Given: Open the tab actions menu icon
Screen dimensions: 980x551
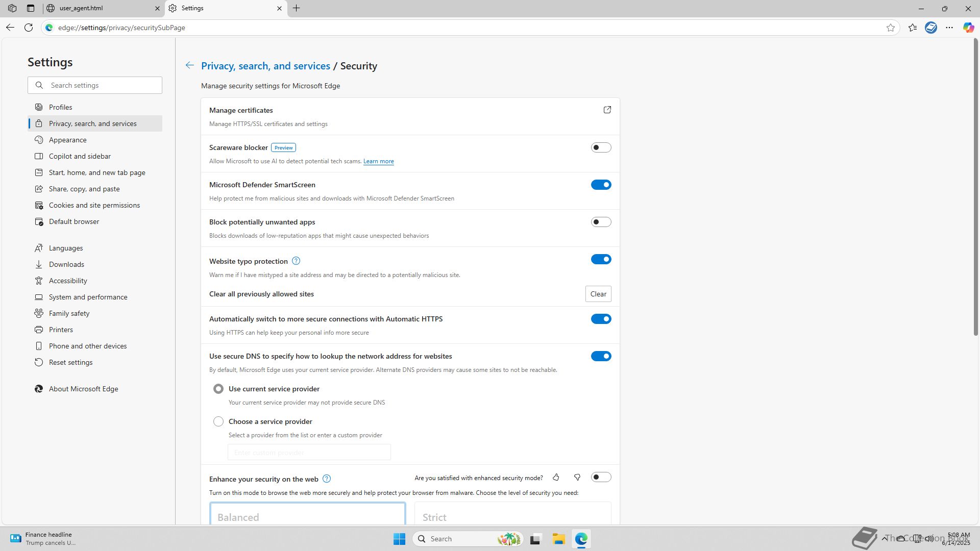Looking at the screenshot, I should (x=31, y=8).
